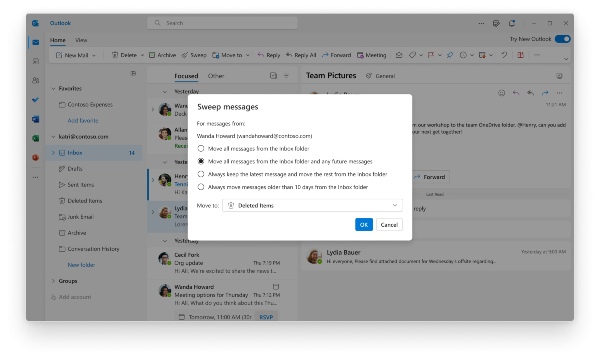The image size is (600, 360).
Task: Open the Move to Deleted Items dropdown
Action: coord(312,205)
